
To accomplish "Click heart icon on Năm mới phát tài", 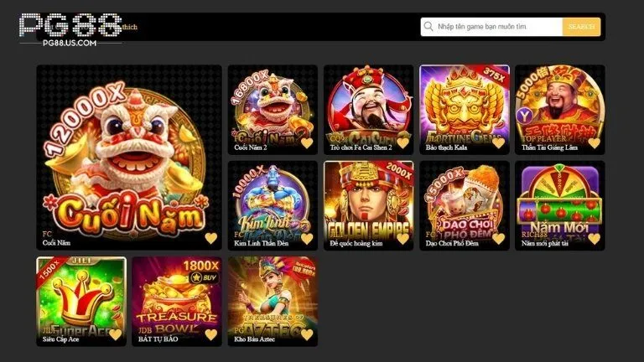I will (594, 239).
